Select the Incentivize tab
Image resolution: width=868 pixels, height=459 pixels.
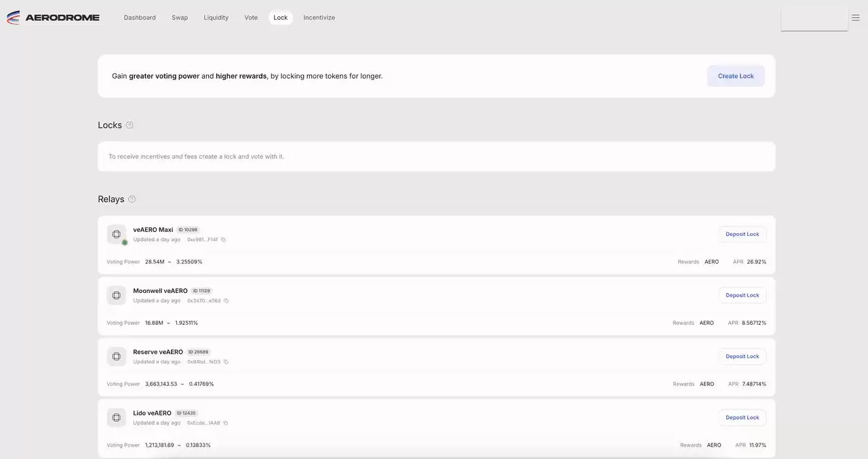[x=319, y=18]
